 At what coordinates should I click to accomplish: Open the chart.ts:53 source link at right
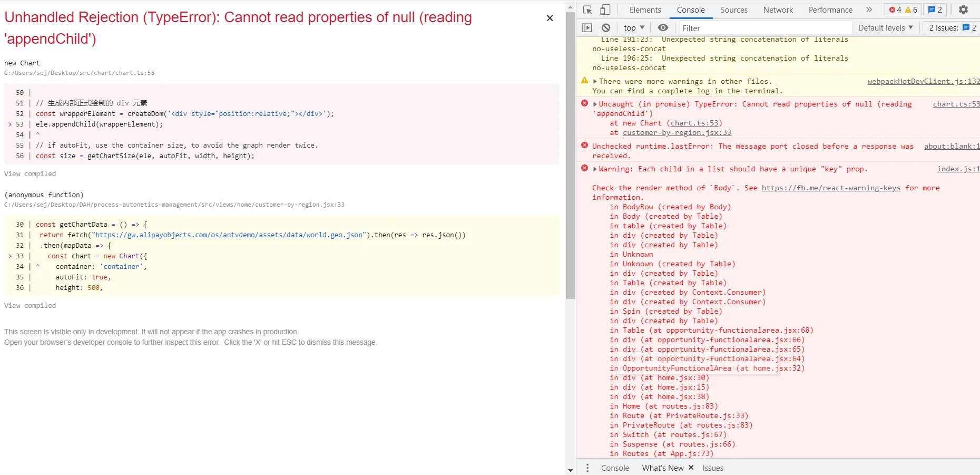(956, 104)
